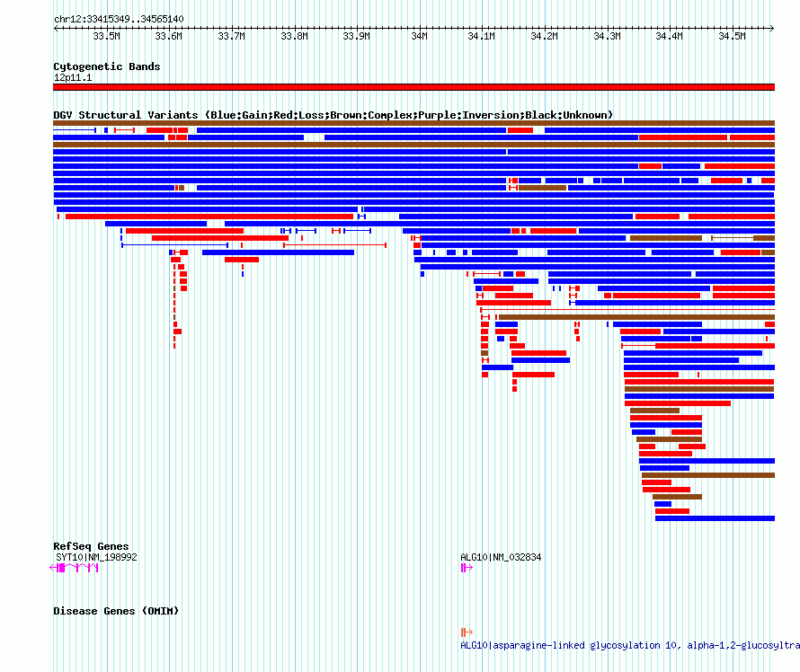Viewport: 800px width, 672px height.
Task: Click the 33.5M ruler tick label
Action: click(x=107, y=36)
